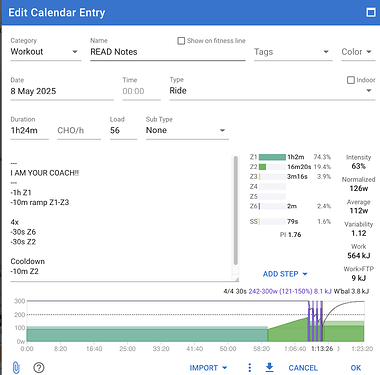Click the workout notes scrollbar

pos(236,211)
